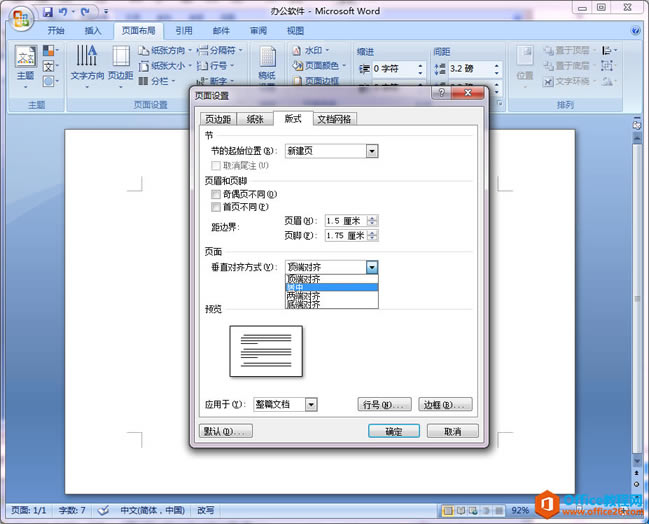Click the 字数: 7 word count
649x524 pixels.
pyautogui.click(x=72, y=510)
